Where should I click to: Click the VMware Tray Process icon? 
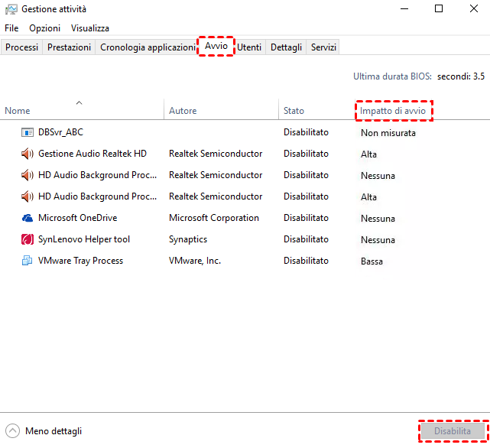(28, 261)
